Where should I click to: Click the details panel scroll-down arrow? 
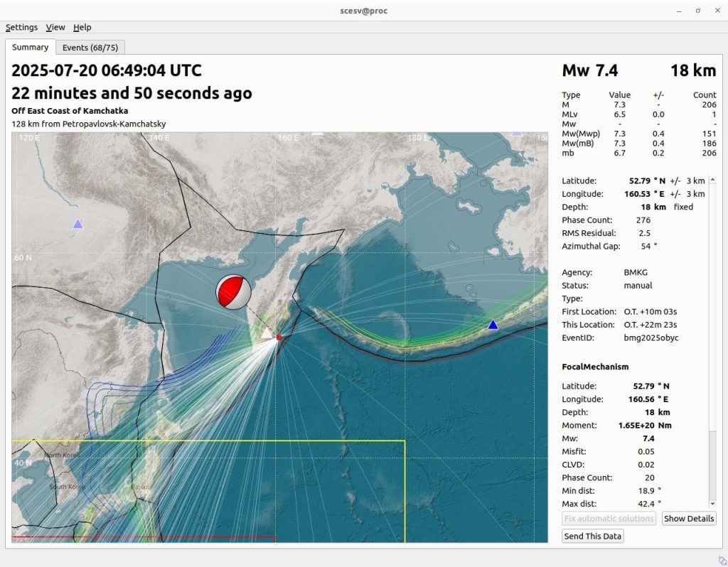click(x=713, y=503)
